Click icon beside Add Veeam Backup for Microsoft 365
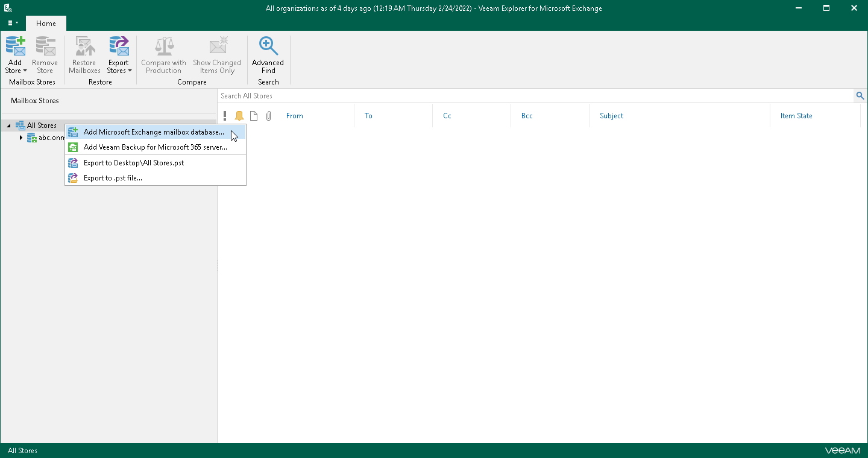Image resolution: width=868 pixels, height=458 pixels. 73,147
